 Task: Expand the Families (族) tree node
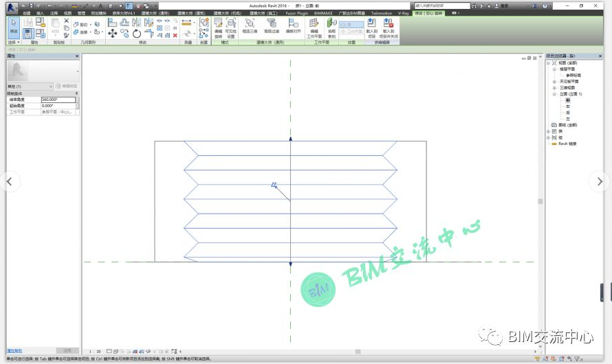tap(548, 131)
